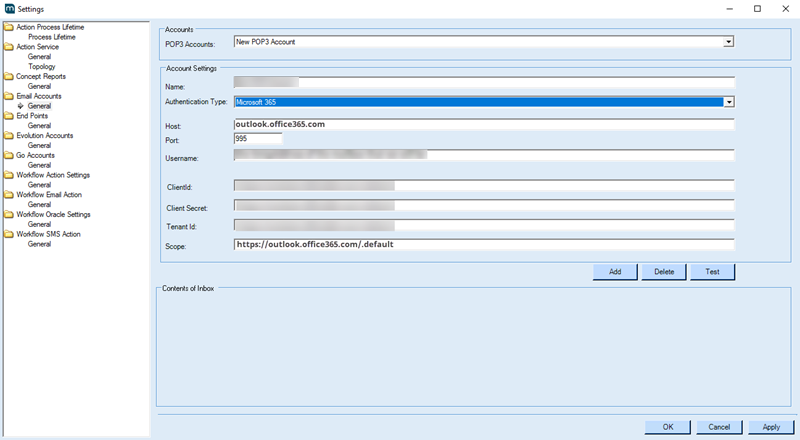
Task: Select Topology under Action Service
Action: 42,67
